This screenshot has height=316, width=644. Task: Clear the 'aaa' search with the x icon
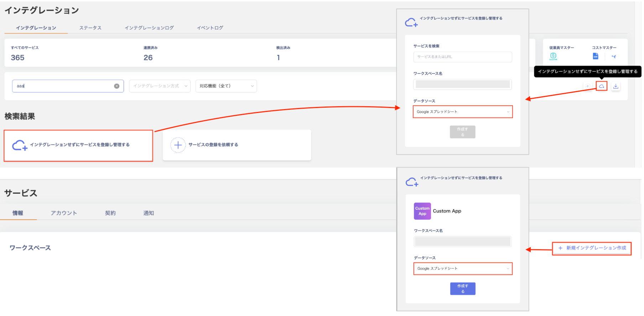[116, 86]
